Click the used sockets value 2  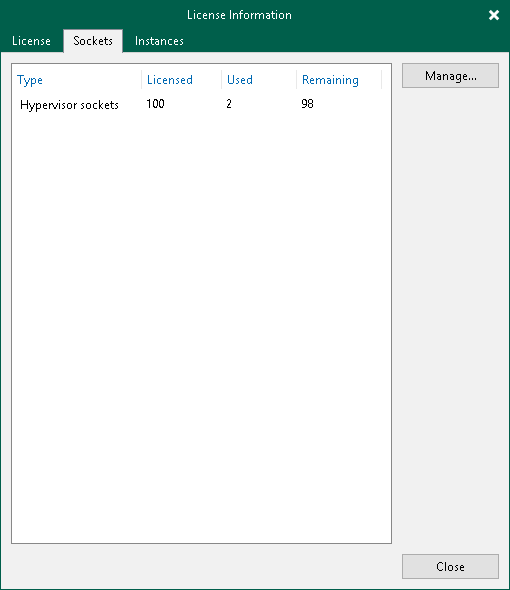tap(229, 104)
